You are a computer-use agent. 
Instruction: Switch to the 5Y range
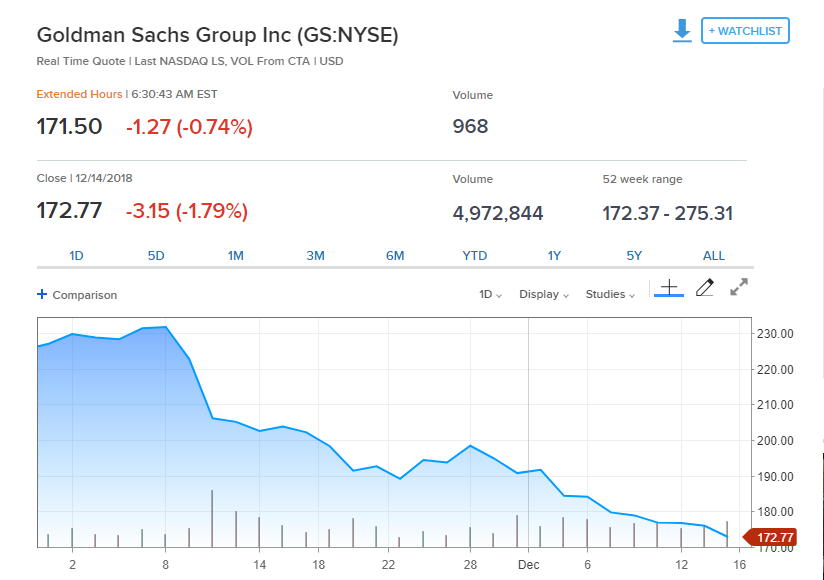634,256
